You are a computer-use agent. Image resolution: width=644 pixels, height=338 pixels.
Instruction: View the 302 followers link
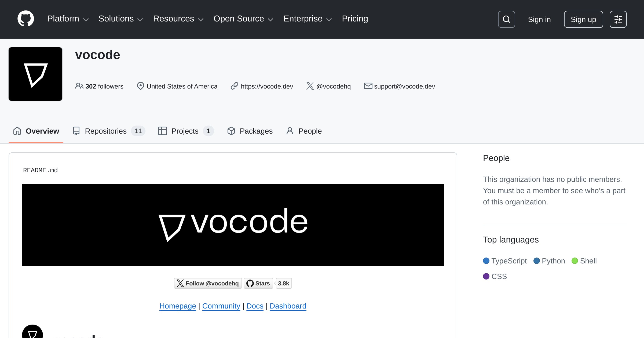[x=99, y=86]
